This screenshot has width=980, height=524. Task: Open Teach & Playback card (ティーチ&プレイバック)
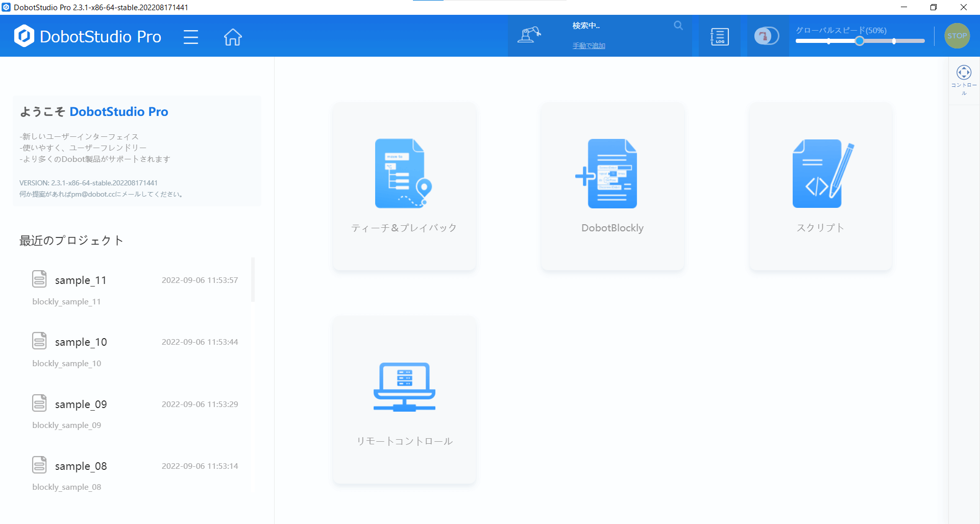click(x=404, y=186)
